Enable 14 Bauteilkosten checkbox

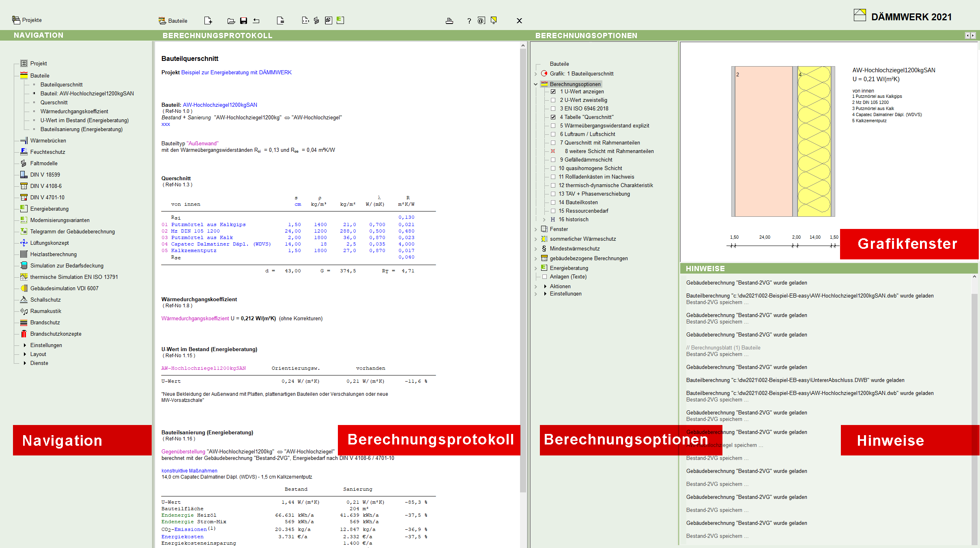tap(553, 203)
